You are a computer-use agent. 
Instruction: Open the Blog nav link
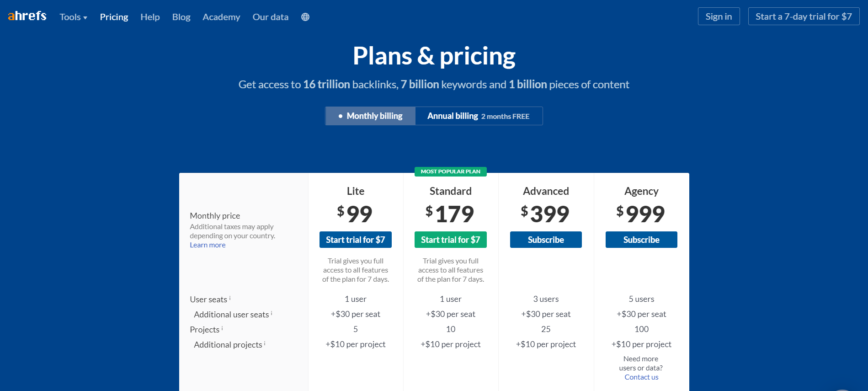[x=181, y=17]
